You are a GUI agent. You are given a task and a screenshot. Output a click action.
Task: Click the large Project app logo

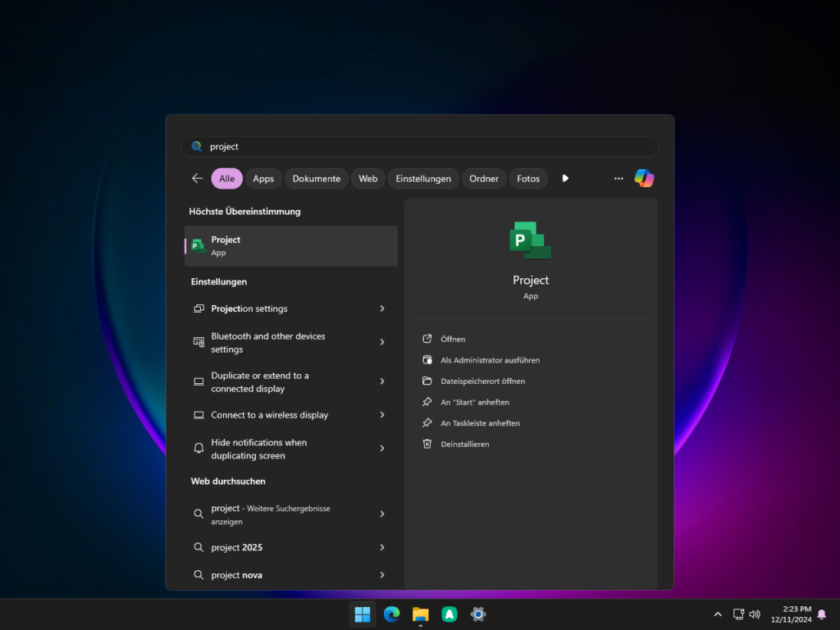(530, 240)
